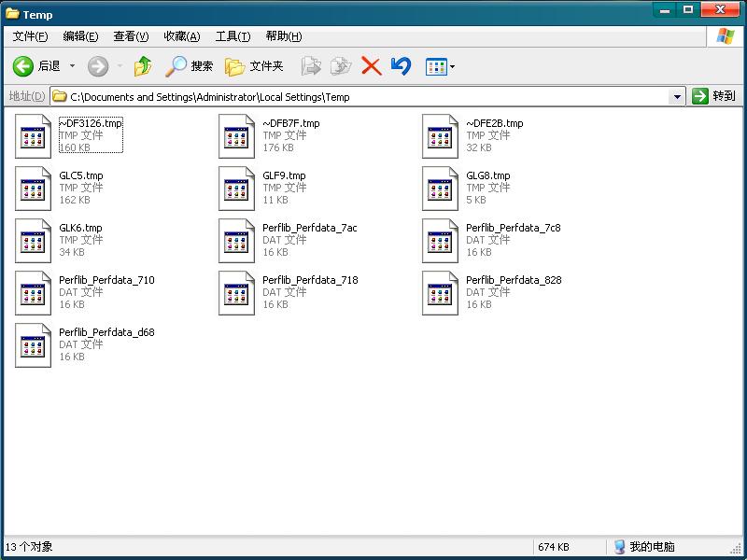This screenshot has width=747, height=560.
Task: Click the My Computer (我的电脑) status icon
Action: tap(619, 547)
